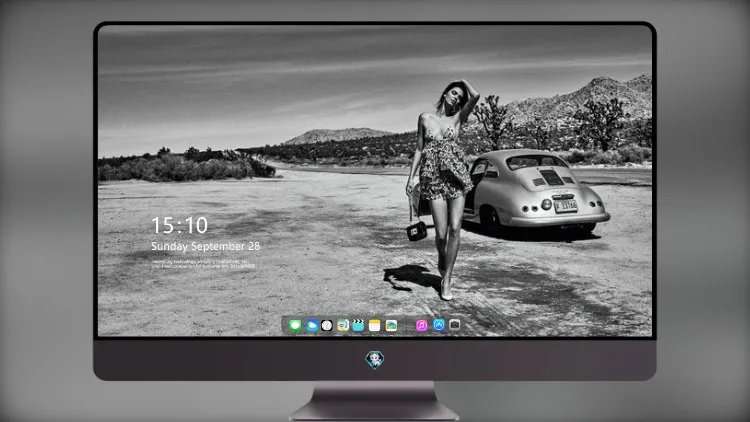Open the Finder icon in the dock

coord(342,326)
